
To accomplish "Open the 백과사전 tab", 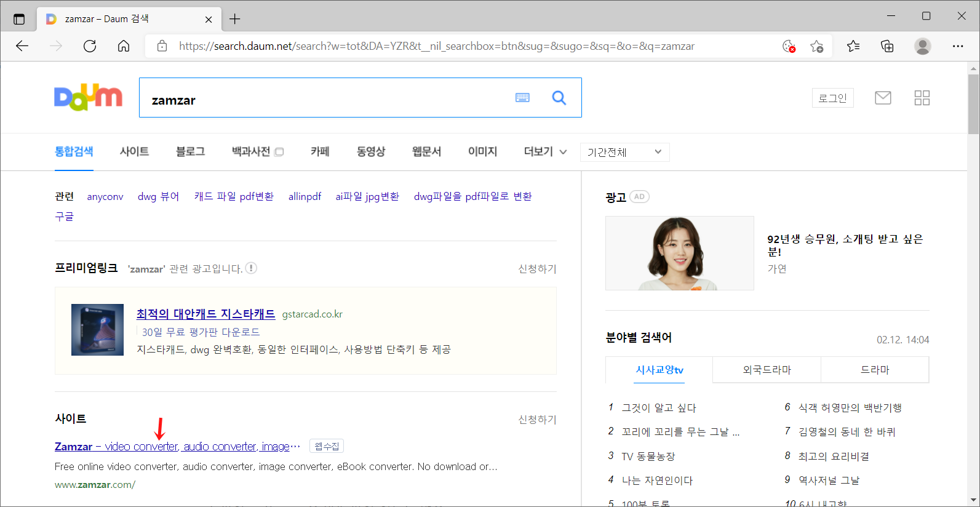I will tap(251, 151).
